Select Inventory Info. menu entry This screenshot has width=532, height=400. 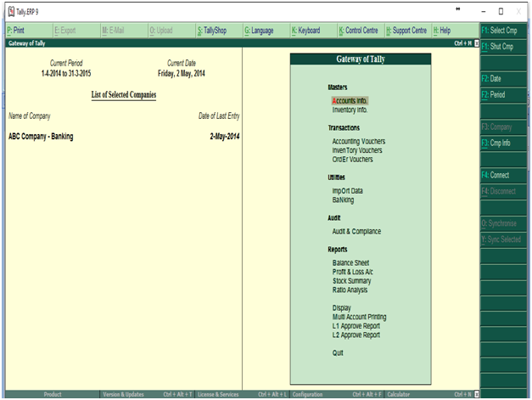pyautogui.click(x=350, y=110)
